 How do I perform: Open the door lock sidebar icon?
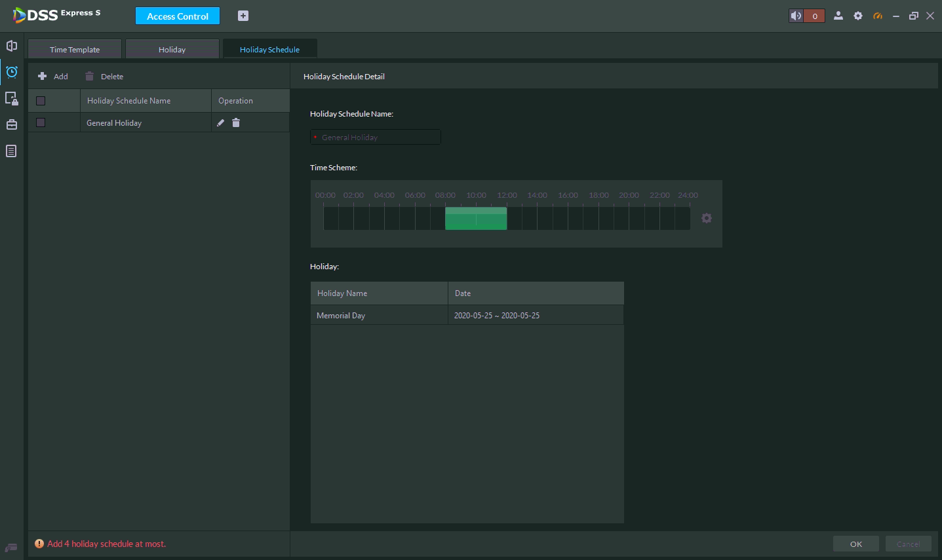[12, 98]
